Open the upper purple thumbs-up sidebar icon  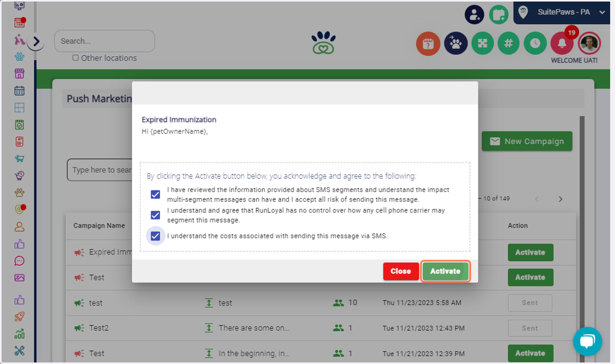pyautogui.click(x=19, y=244)
